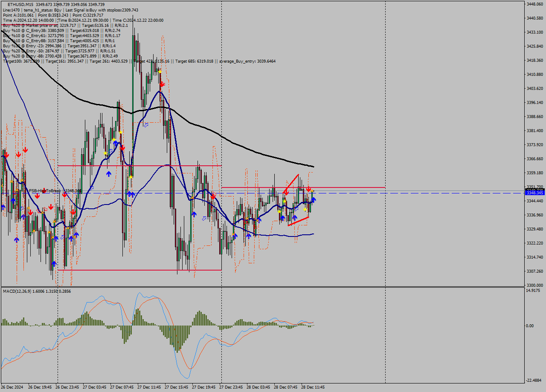Image resolution: width=546 pixels, height=392 pixels.
Task: Click the '27 Dec 23:45' time axis label
Action: (x=231, y=387)
